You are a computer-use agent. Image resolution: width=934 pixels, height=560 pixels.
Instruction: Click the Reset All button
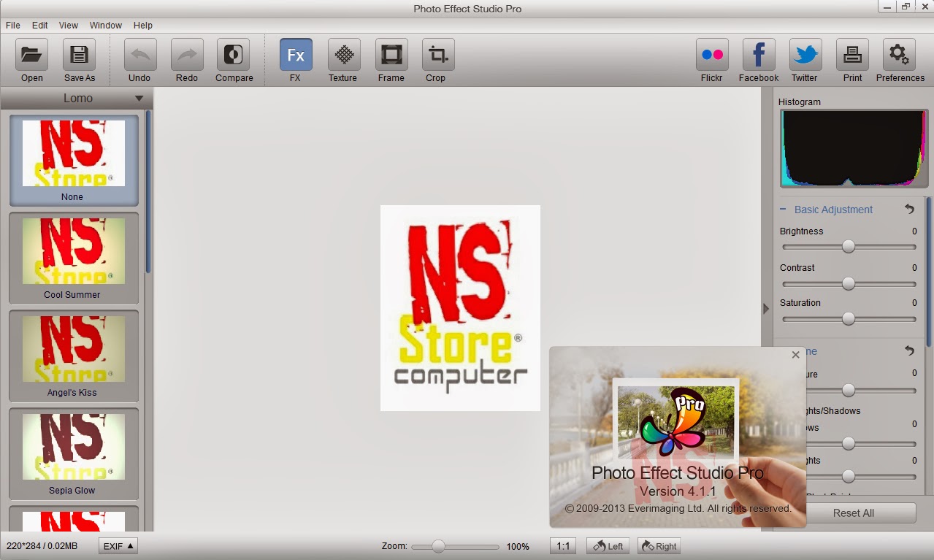[853, 513]
